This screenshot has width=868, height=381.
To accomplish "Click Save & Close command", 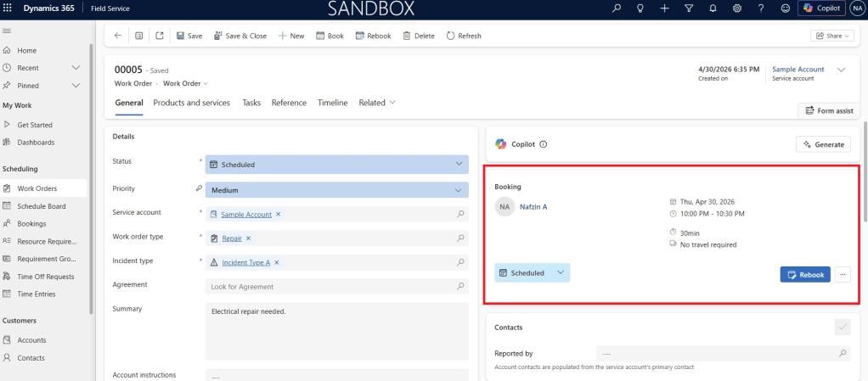I will (x=240, y=36).
